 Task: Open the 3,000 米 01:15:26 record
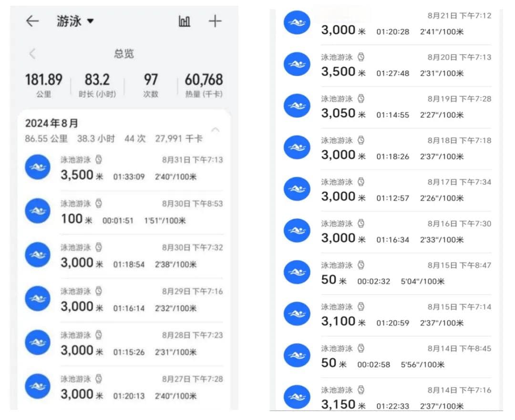[124, 344]
